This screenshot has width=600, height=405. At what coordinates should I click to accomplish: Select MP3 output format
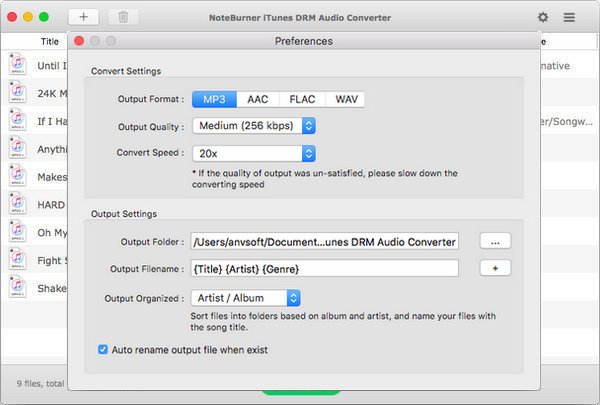[214, 99]
